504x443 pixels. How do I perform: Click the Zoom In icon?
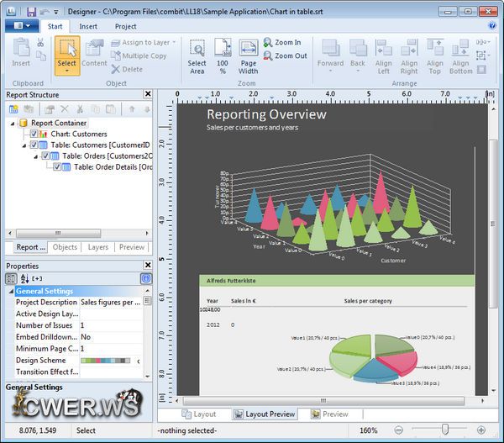pyautogui.click(x=269, y=42)
